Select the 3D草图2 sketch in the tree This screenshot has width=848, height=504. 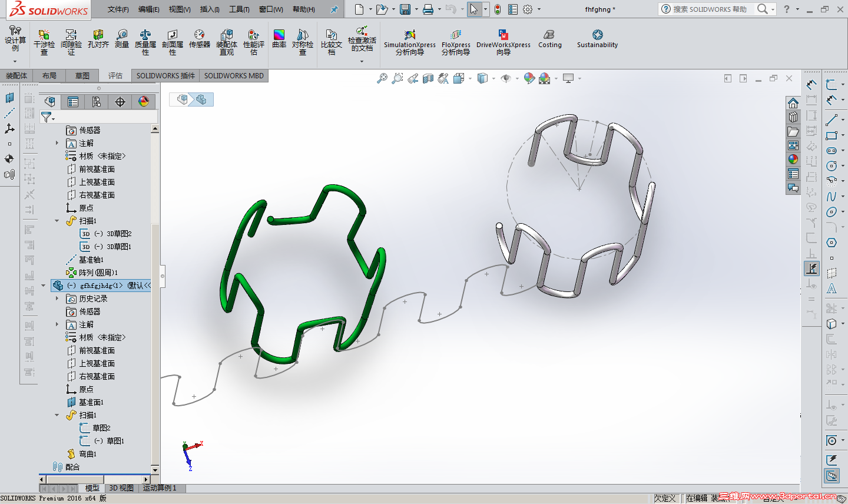click(x=106, y=234)
